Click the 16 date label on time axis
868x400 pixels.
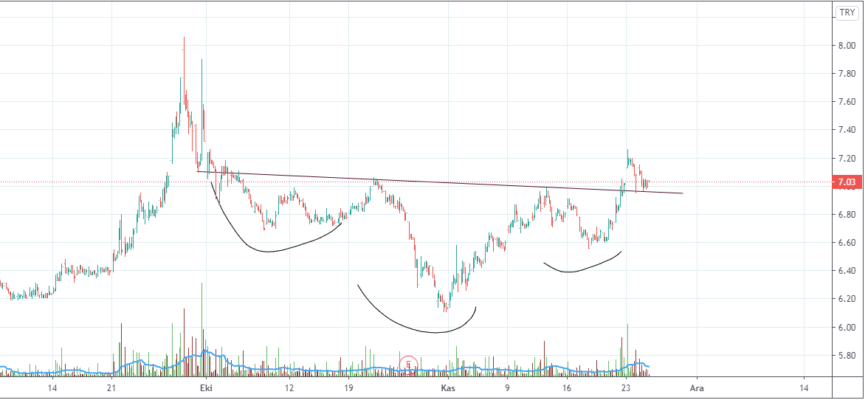coord(566,388)
